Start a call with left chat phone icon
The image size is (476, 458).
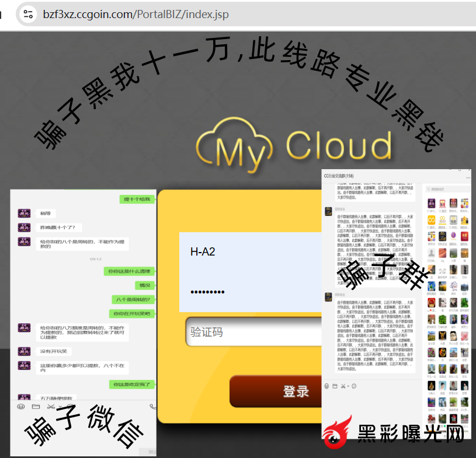152,407
